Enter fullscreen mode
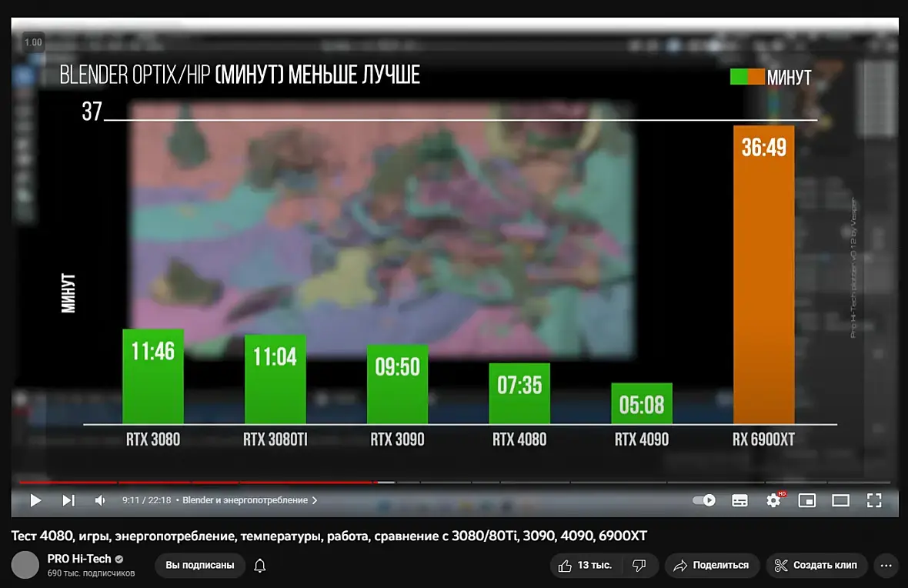The image size is (908, 588). (874, 500)
